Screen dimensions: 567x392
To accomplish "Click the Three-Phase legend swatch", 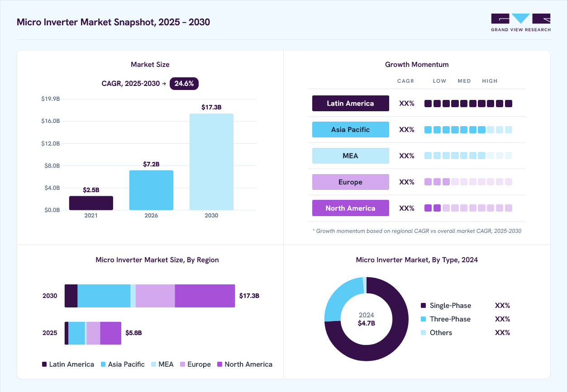I will pos(424,319).
